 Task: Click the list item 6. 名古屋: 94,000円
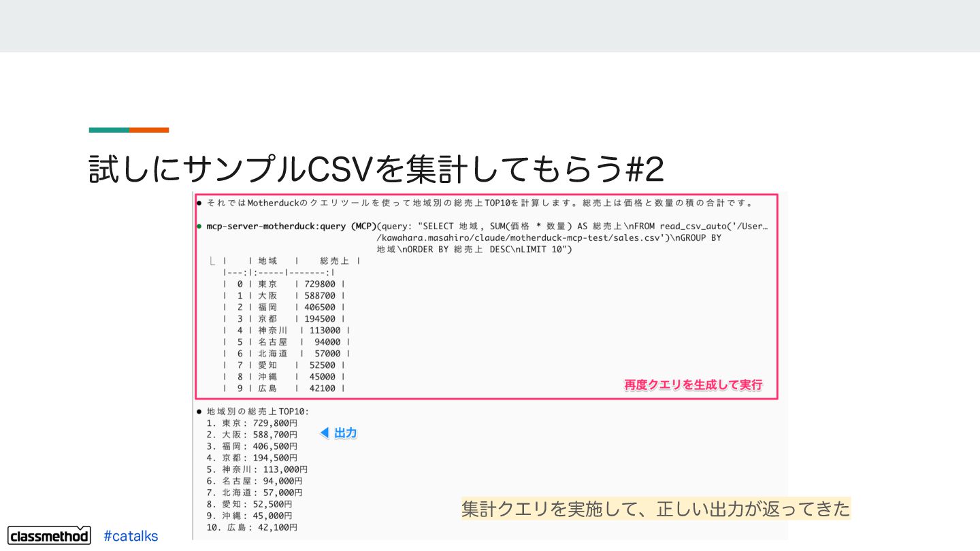click(x=254, y=480)
